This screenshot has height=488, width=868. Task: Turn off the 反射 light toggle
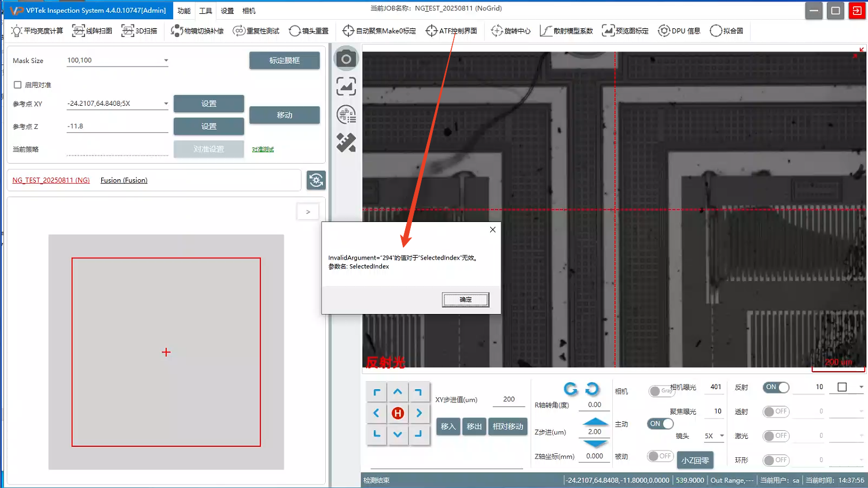775,387
